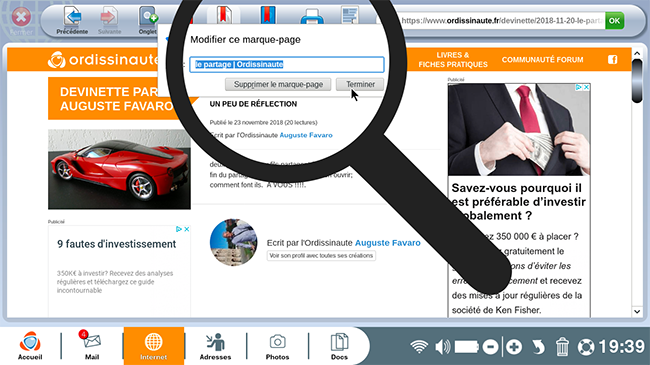Screen dimensions: 650x365
Task: Click the printer icon
Action: [x=312, y=17]
